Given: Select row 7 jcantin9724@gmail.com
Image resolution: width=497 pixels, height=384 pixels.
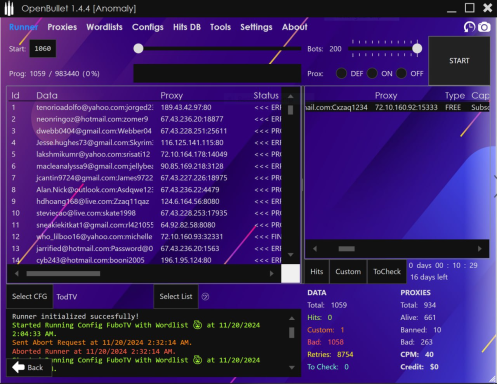Looking at the screenshot, I should (x=144, y=178).
